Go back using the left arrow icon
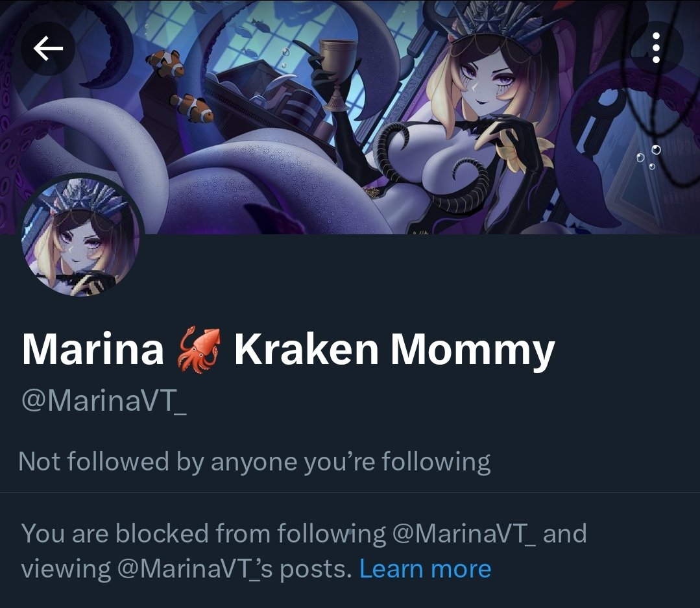Viewport: 700px width, 608px height. point(48,48)
